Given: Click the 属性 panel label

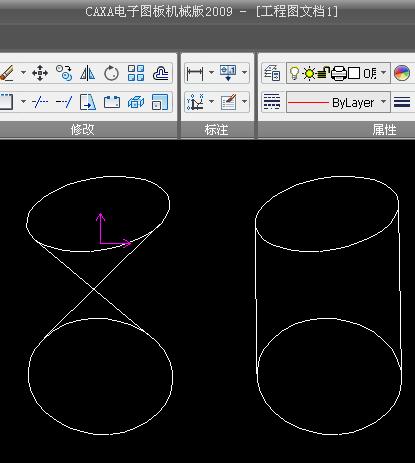Looking at the screenshot, I should [x=384, y=130].
